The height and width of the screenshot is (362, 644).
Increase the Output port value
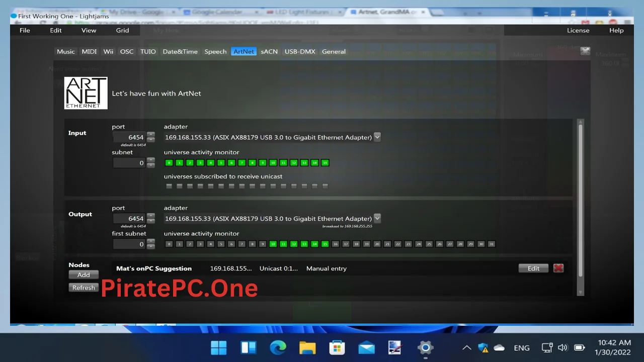click(150, 216)
